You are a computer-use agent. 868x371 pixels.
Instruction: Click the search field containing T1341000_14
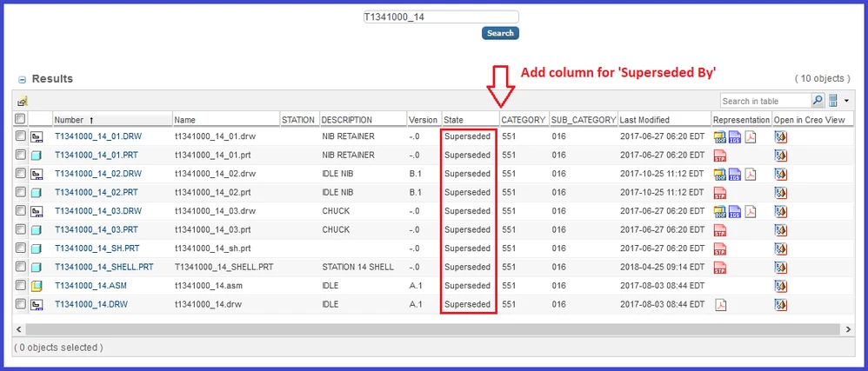[441, 17]
